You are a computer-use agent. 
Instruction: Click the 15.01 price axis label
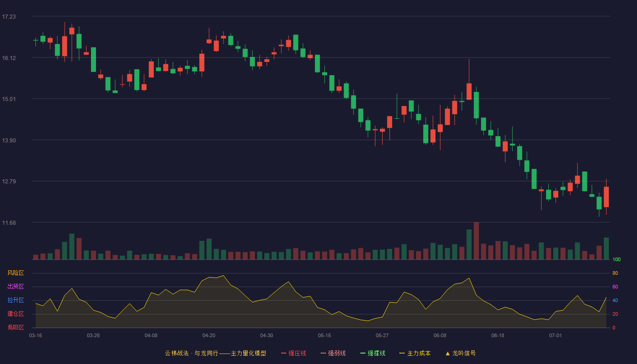pyautogui.click(x=9, y=99)
